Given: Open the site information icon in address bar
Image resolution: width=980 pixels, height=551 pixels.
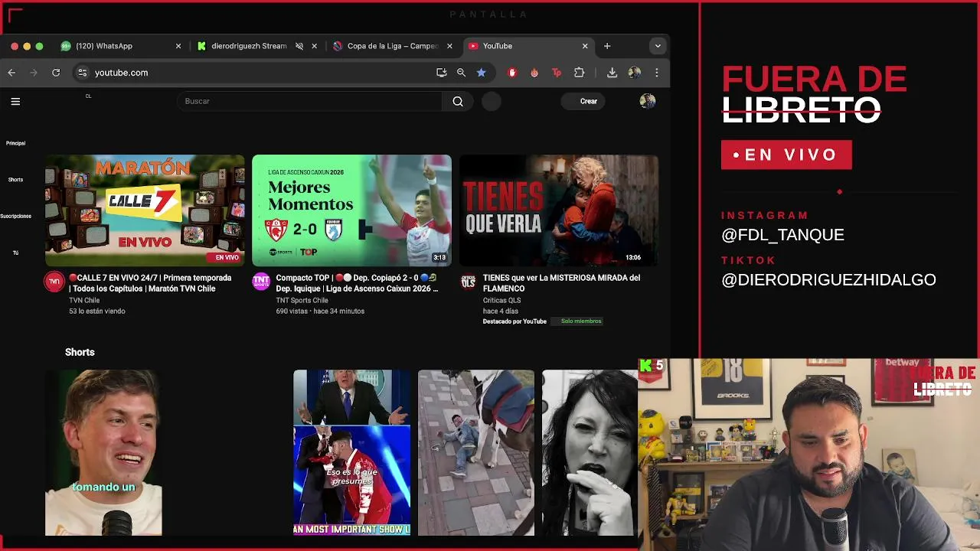Looking at the screenshot, I should tap(83, 73).
